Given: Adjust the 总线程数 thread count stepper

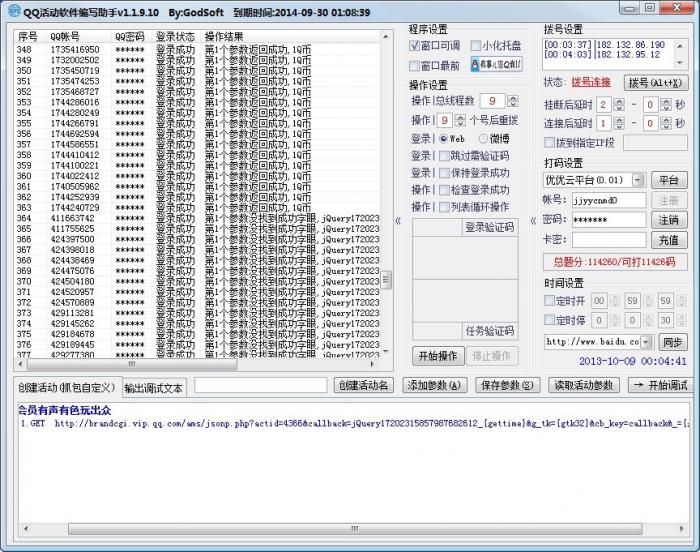Looking at the screenshot, I should tap(513, 101).
